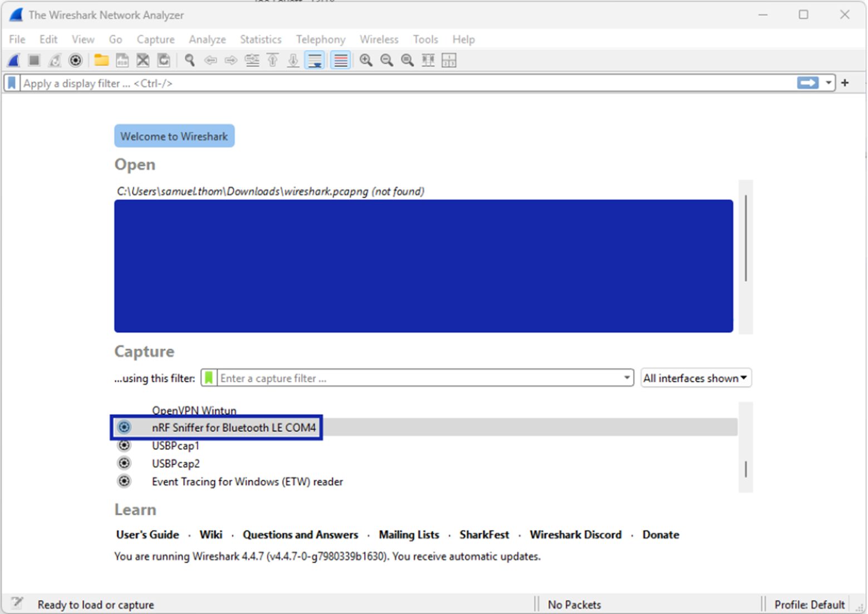The height and width of the screenshot is (614, 868).
Task: Reset text to normal size icon
Action: point(408,60)
